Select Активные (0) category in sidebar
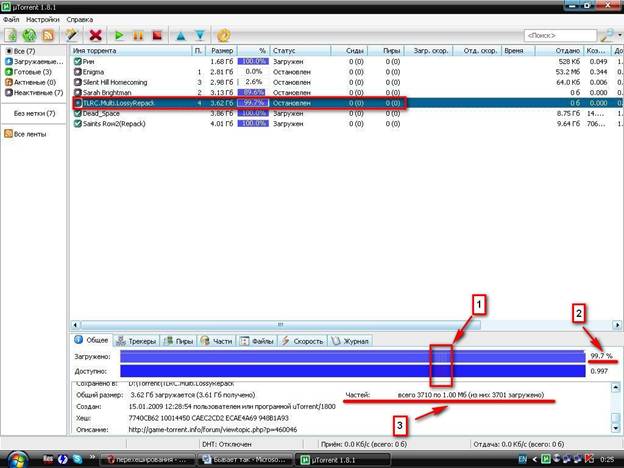Screen dimensions: 624x468 tap(34, 82)
